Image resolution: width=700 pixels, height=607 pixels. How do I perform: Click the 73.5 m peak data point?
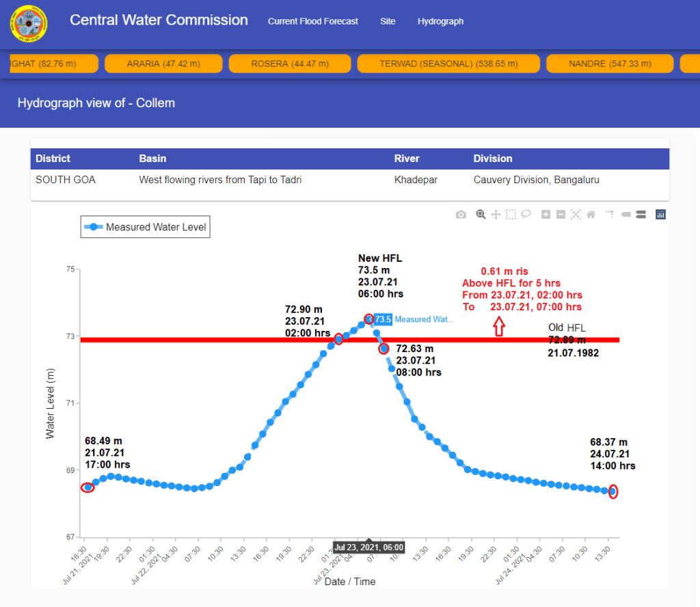click(x=369, y=319)
